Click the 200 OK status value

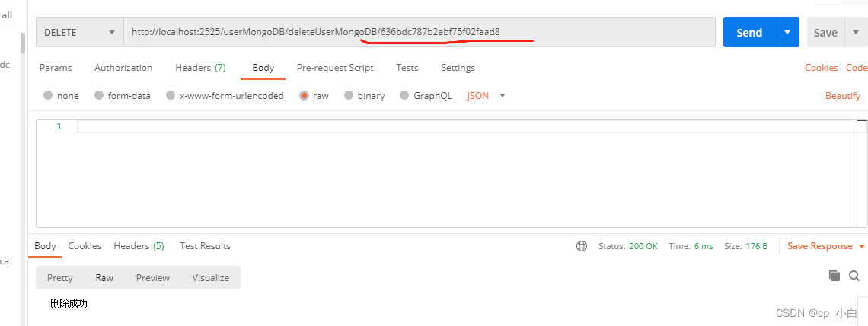(x=643, y=246)
